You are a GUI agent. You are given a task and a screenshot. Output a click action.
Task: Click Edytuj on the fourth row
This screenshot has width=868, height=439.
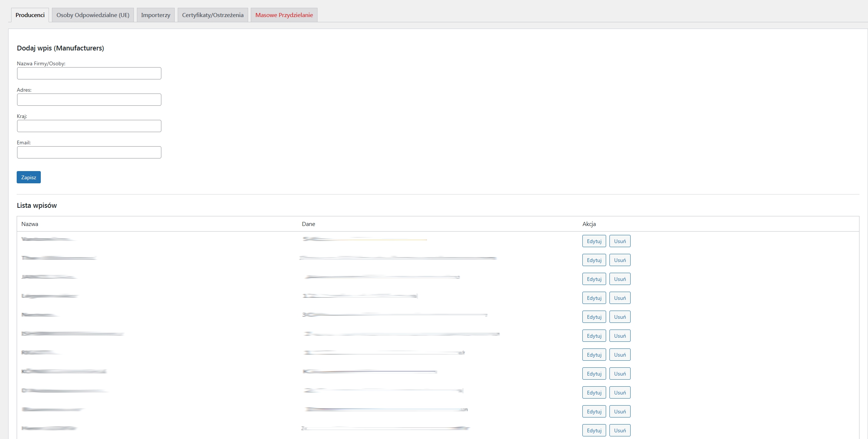click(x=594, y=298)
